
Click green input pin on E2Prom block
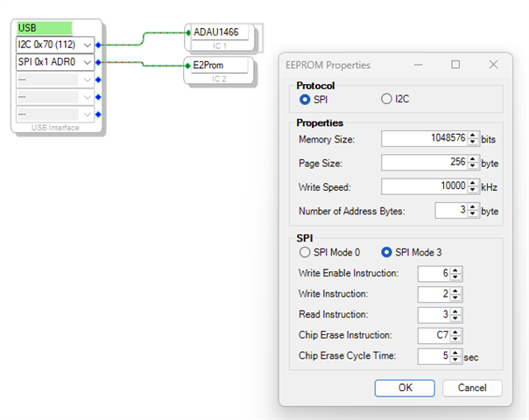pyautogui.click(x=188, y=66)
